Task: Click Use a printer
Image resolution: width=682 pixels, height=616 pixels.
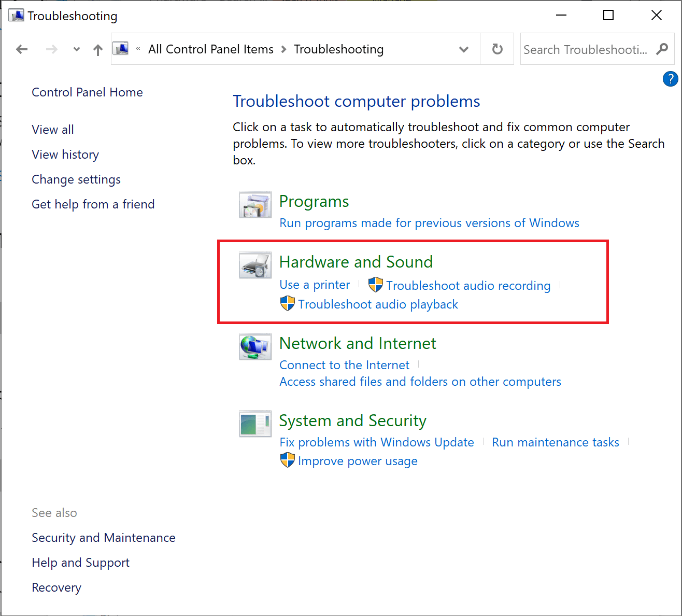Action: point(315,285)
